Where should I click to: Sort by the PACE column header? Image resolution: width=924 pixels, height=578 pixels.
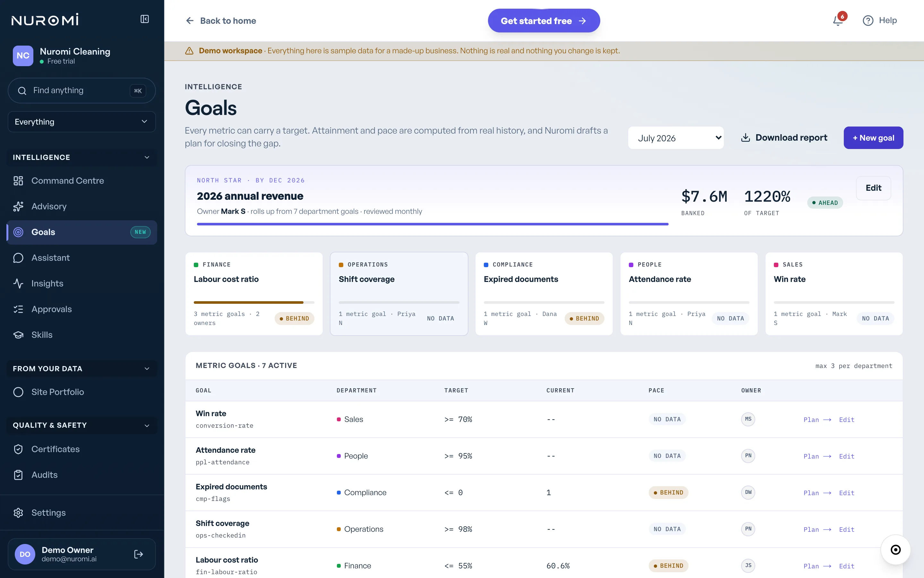656,390
